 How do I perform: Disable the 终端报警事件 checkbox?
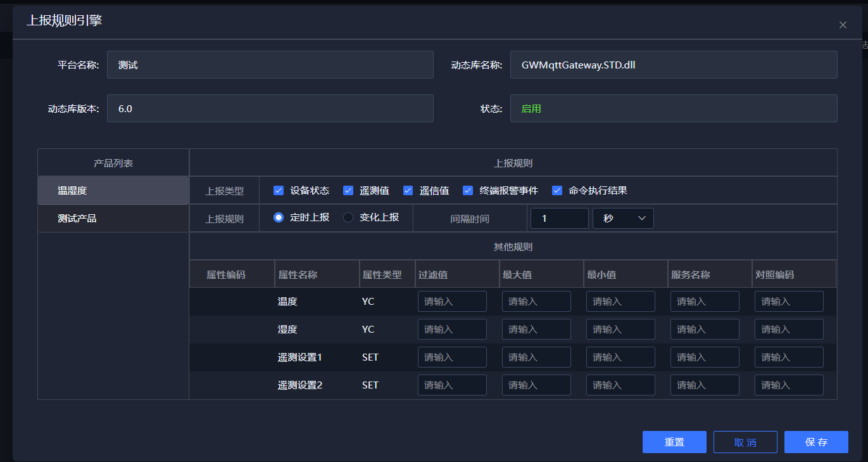tap(468, 191)
